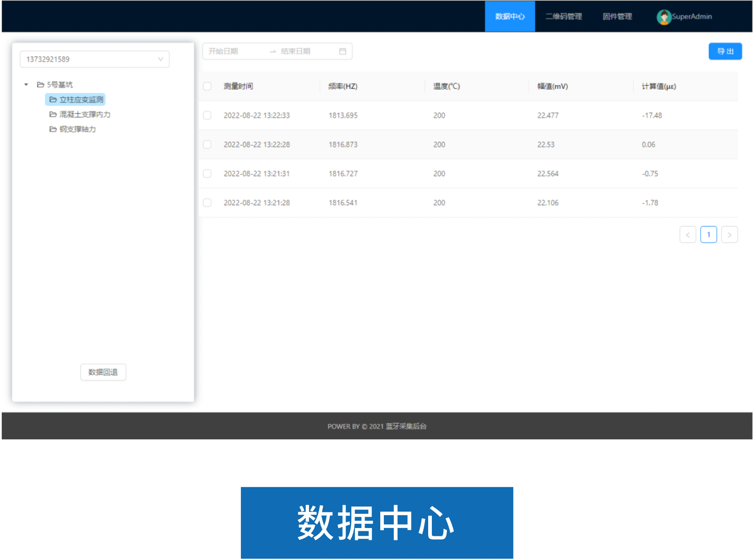Click the 开始日期 start date field
The image size is (754, 560).
(223, 51)
